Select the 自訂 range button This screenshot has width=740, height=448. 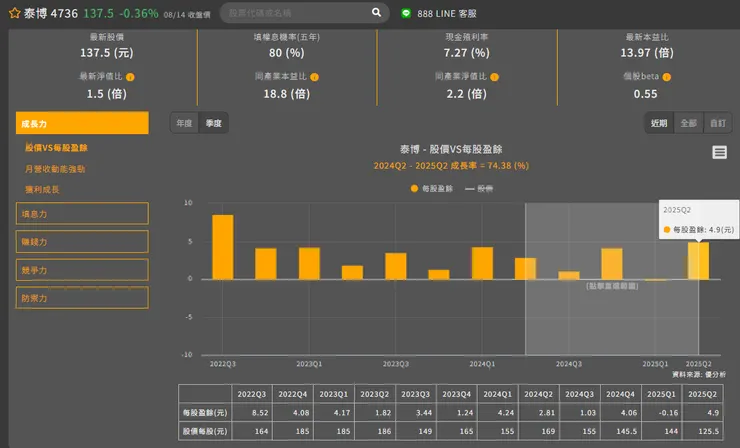718,123
